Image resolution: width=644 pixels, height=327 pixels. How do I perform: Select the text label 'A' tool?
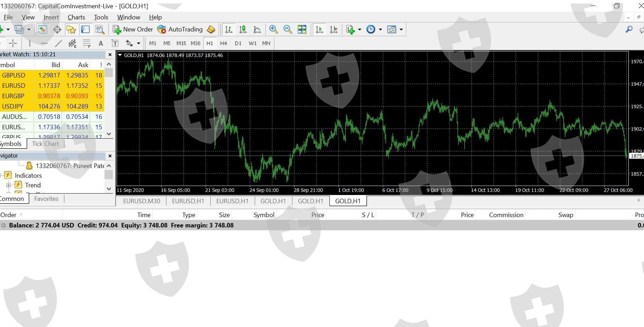pos(101,43)
